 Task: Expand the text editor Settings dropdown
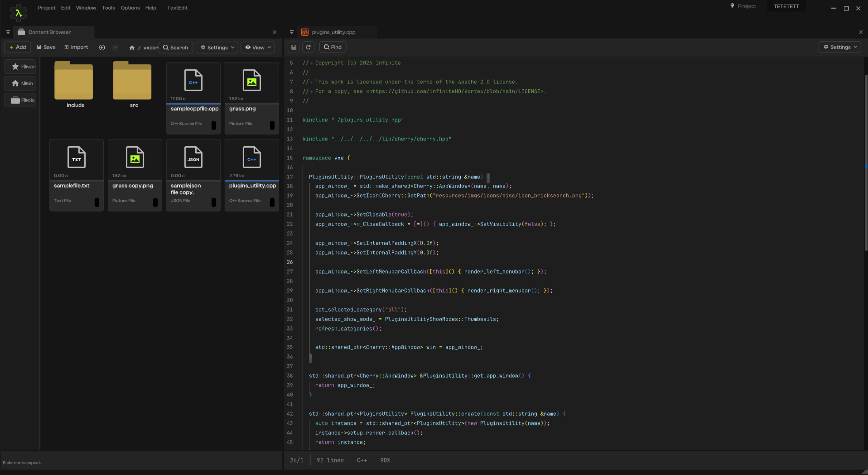[840, 47]
